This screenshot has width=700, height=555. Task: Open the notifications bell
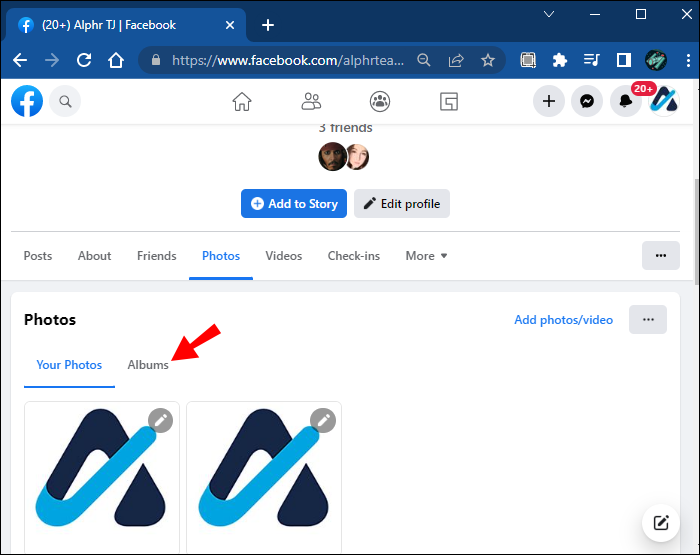625,101
